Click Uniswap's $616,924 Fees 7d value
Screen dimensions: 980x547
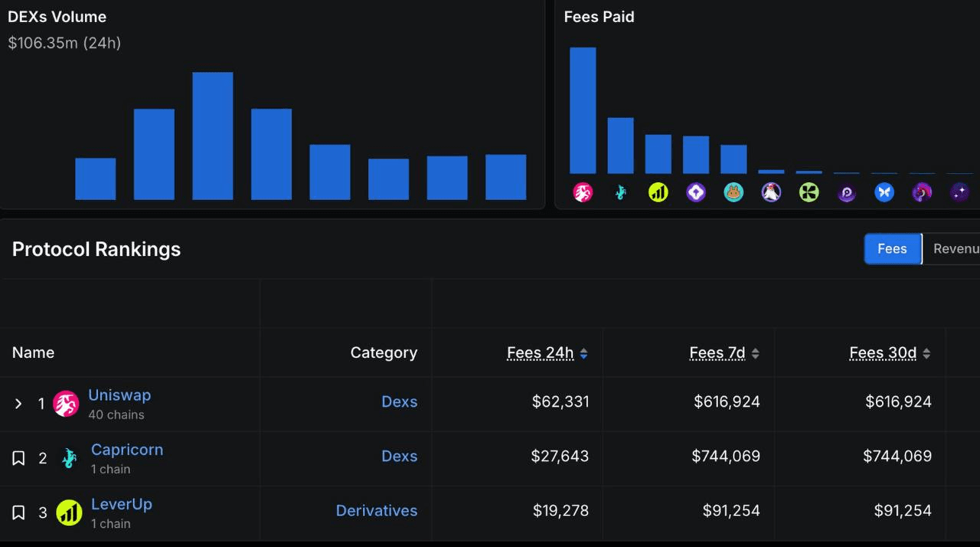[x=727, y=401]
